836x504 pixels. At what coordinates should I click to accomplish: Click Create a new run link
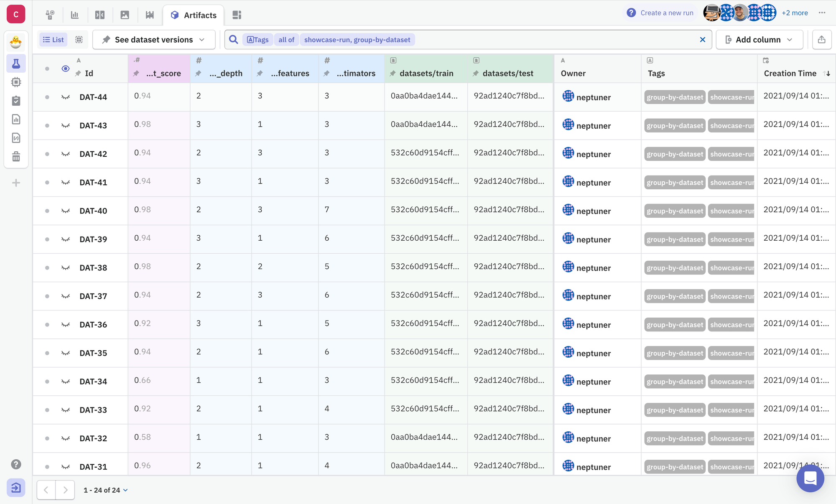(x=666, y=13)
